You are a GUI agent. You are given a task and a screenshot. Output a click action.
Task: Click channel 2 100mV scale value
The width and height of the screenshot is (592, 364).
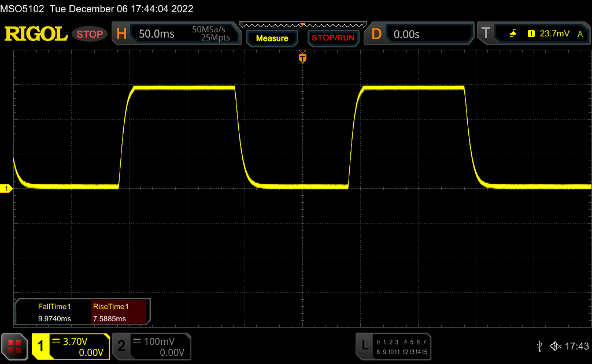(160, 341)
